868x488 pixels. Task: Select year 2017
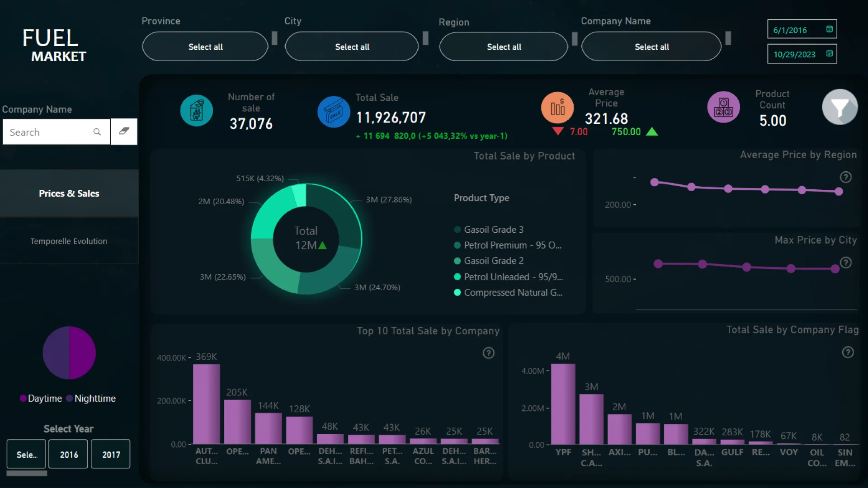(111, 454)
